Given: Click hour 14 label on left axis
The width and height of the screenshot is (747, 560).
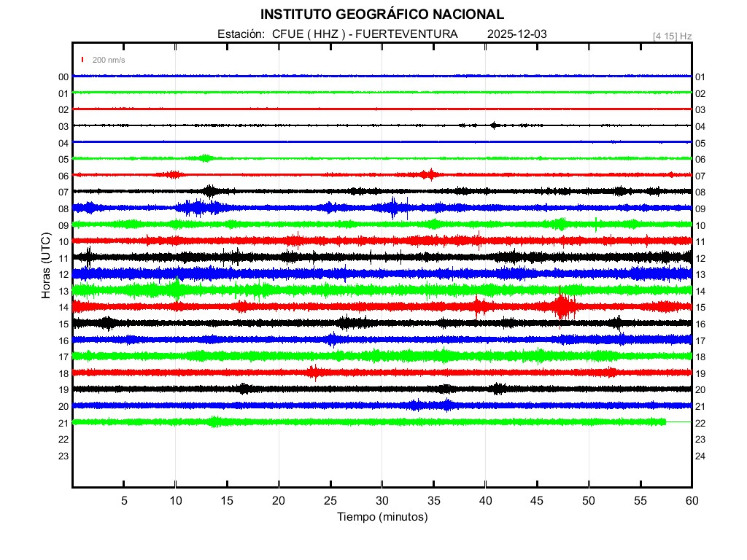Looking at the screenshot, I should tap(63, 308).
